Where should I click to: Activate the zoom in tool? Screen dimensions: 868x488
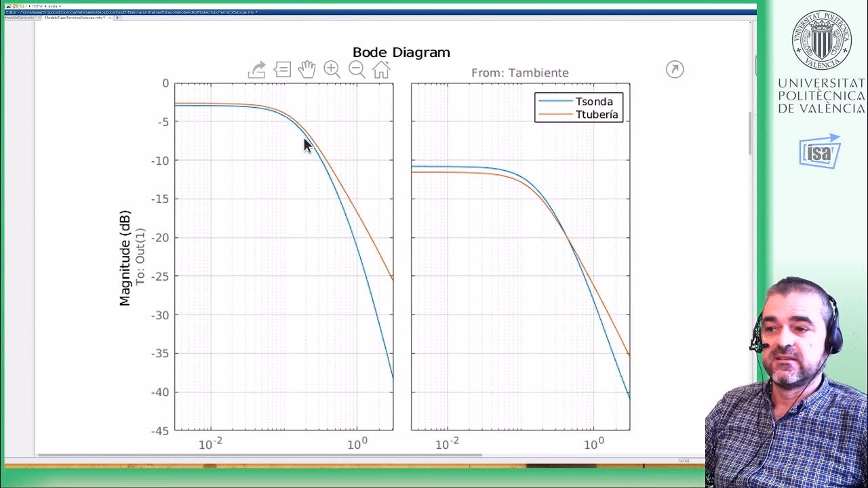pyautogui.click(x=332, y=69)
